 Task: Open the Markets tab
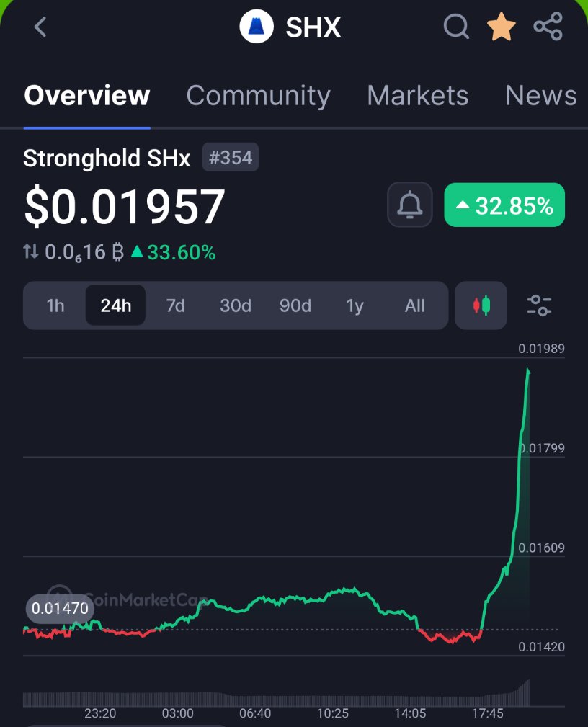tap(418, 96)
